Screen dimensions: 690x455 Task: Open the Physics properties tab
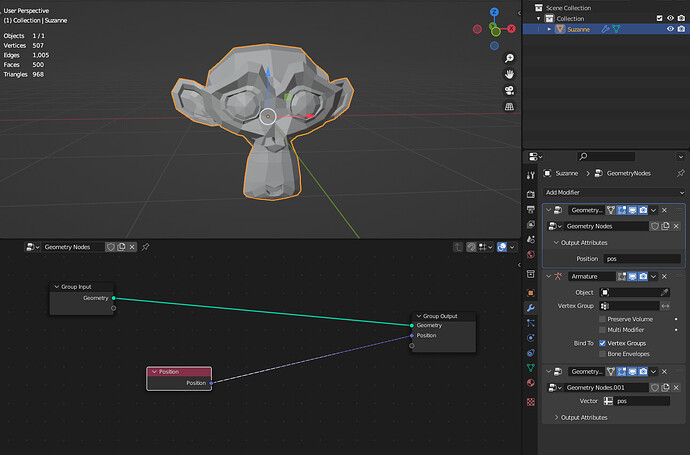[x=531, y=338]
